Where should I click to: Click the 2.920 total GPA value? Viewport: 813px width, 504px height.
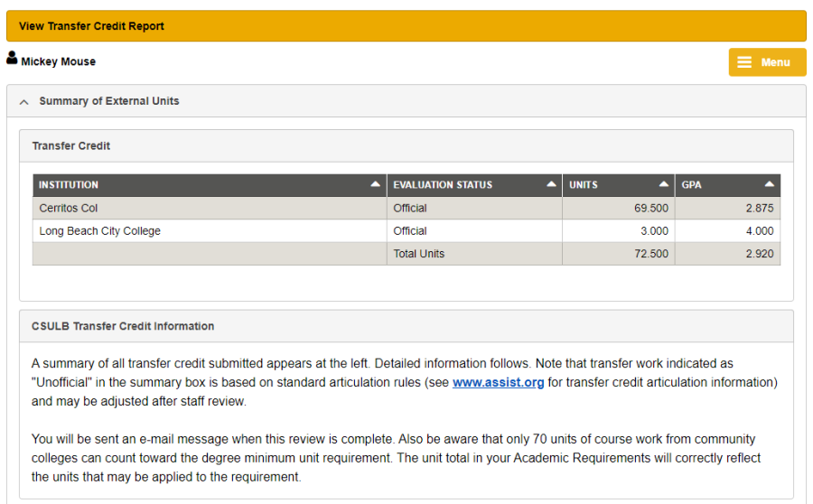[x=760, y=254]
